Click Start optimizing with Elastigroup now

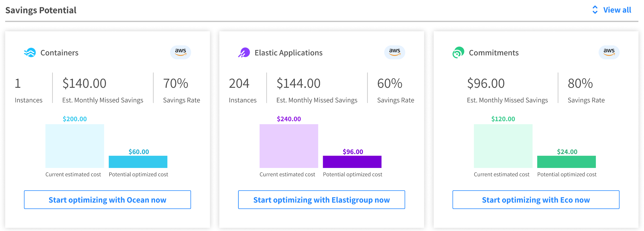[x=321, y=200]
